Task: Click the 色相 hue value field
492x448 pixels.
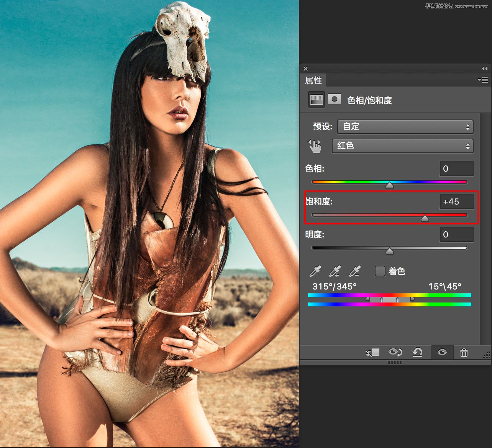Action: pos(456,168)
